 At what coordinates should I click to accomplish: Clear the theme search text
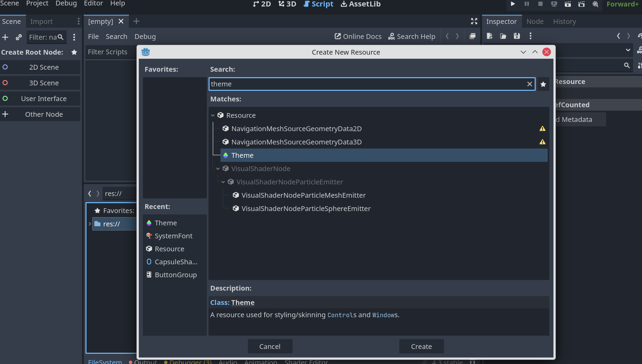tap(530, 84)
